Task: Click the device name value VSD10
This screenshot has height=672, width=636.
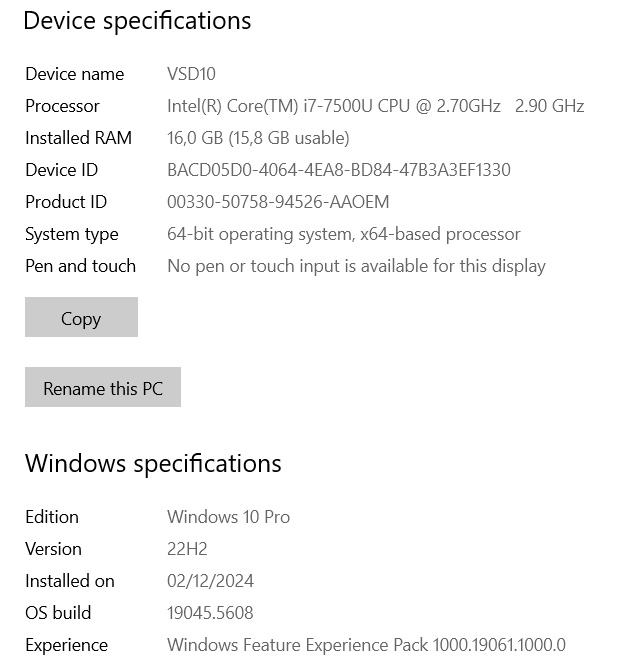Action: point(191,74)
